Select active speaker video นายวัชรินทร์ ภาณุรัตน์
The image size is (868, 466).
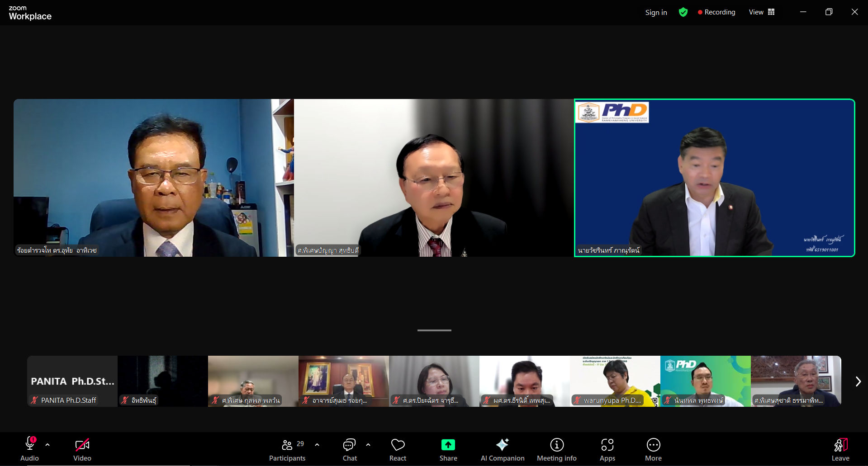(715, 178)
